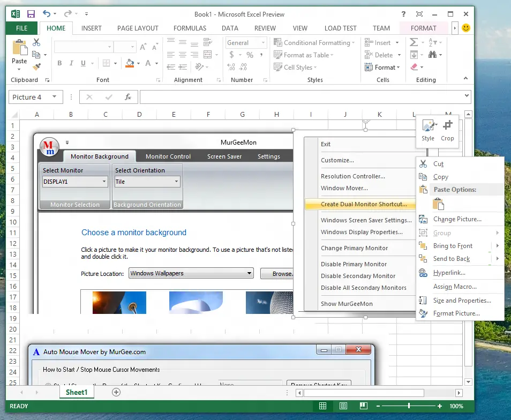Click the Browse button in MurGeeMon
The width and height of the screenshot is (511, 420).
(x=279, y=274)
